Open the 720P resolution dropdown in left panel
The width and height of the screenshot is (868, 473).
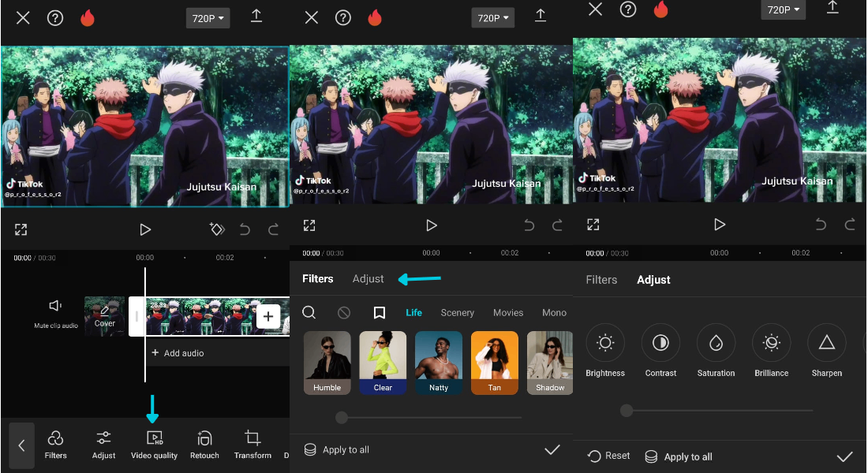(x=208, y=18)
